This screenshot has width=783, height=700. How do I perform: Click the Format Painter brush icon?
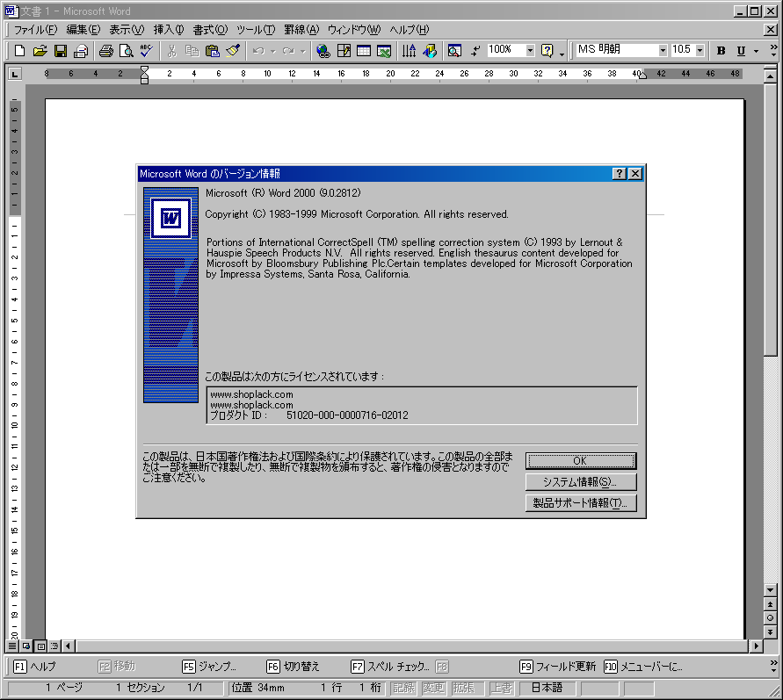coord(233,51)
